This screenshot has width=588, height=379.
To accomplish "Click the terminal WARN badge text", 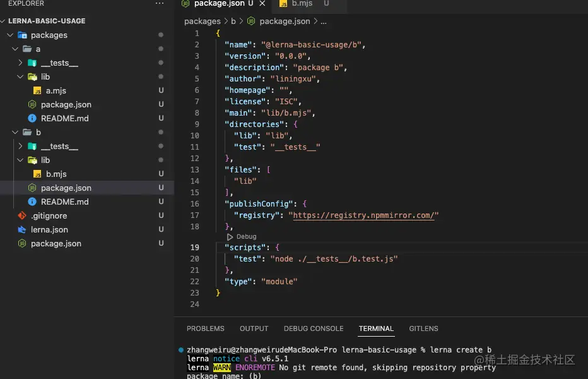I will pos(221,368).
